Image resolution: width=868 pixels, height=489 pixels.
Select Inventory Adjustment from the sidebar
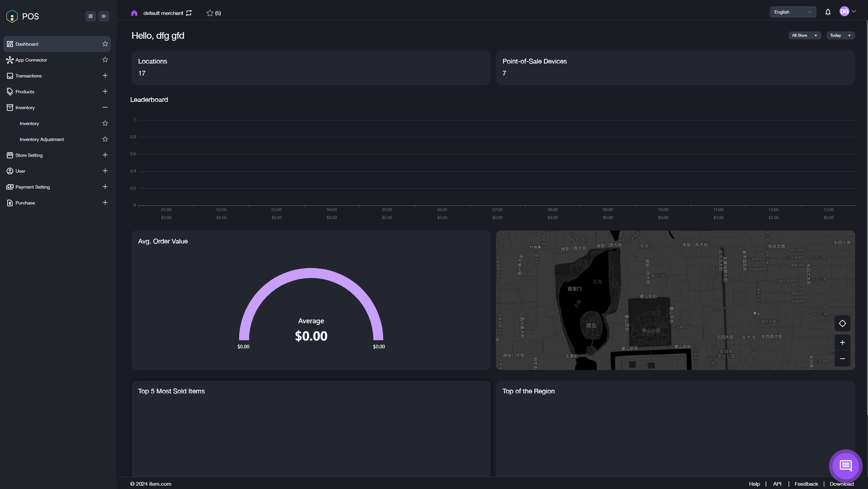(x=41, y=139)
